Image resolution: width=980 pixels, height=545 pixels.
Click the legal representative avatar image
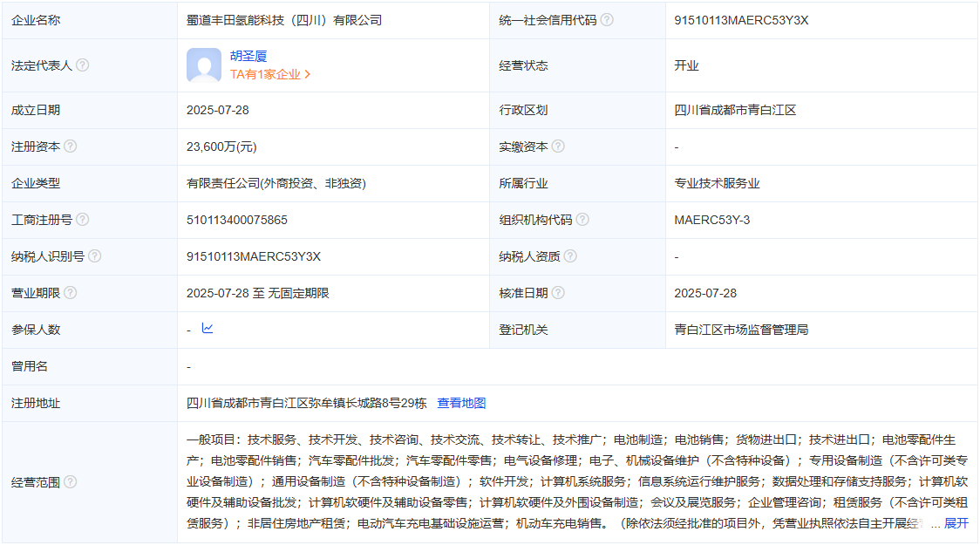(x=204, y=65)
